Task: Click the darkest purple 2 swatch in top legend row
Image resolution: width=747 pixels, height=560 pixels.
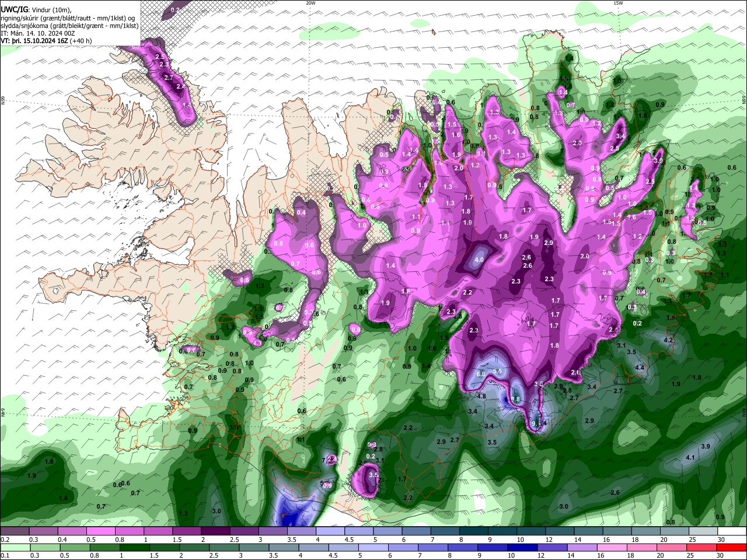Action: point(215,531)
